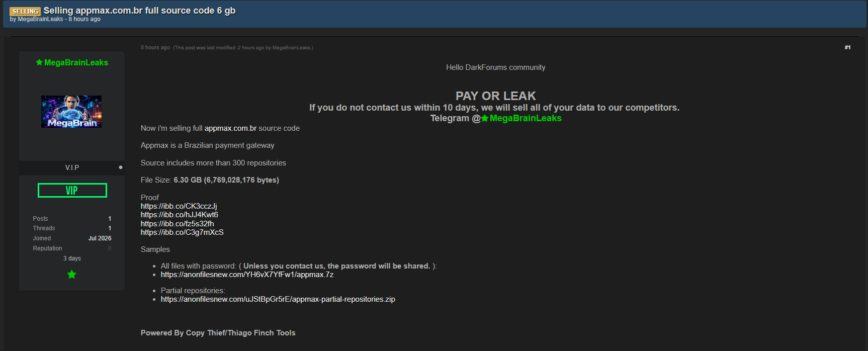Click the '8 hours ago' post timestamp
This screenshot has height=351, width=868.
[155, 47]
